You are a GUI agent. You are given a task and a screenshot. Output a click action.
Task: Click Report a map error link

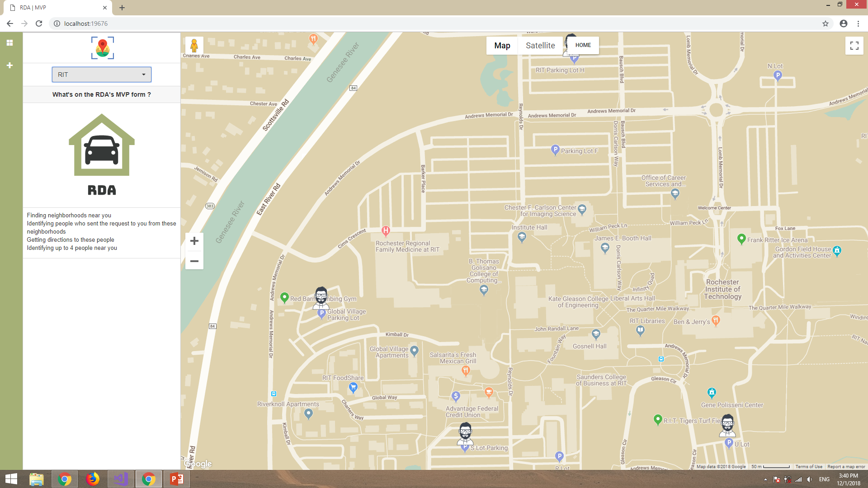(846, 467)
